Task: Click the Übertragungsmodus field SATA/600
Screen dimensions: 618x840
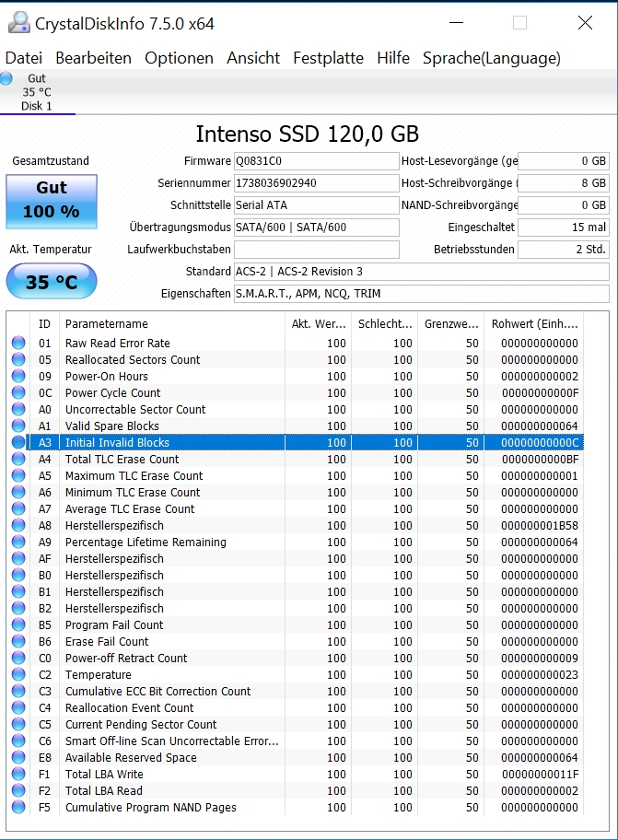Action: click(317, 227)
